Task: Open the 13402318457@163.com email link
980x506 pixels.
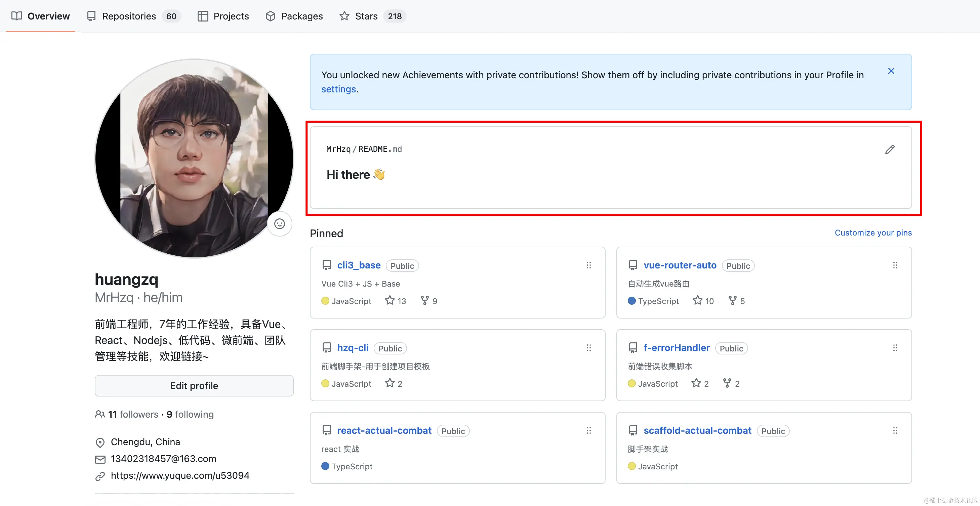Action: pyautogui.click(x=163, y=459)
